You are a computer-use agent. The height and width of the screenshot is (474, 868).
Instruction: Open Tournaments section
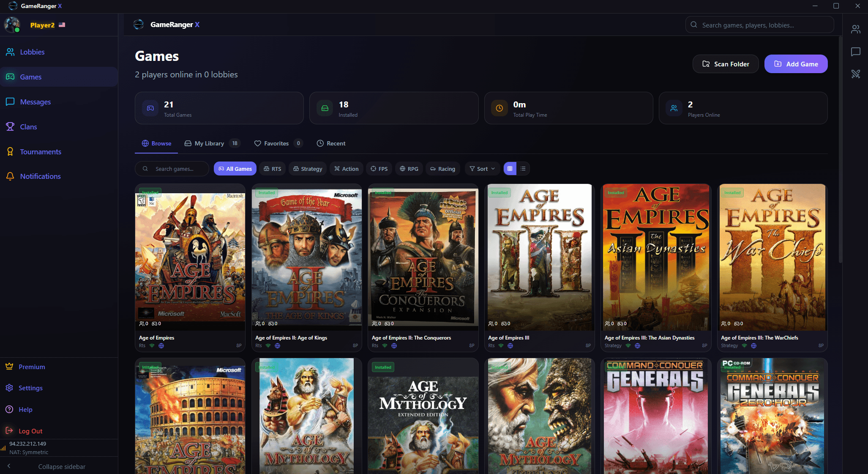(59, 152)
